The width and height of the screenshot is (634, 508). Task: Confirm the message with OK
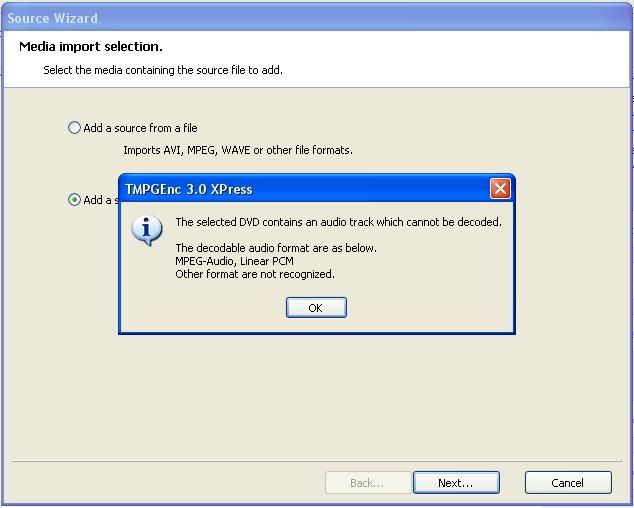(316, 308)
